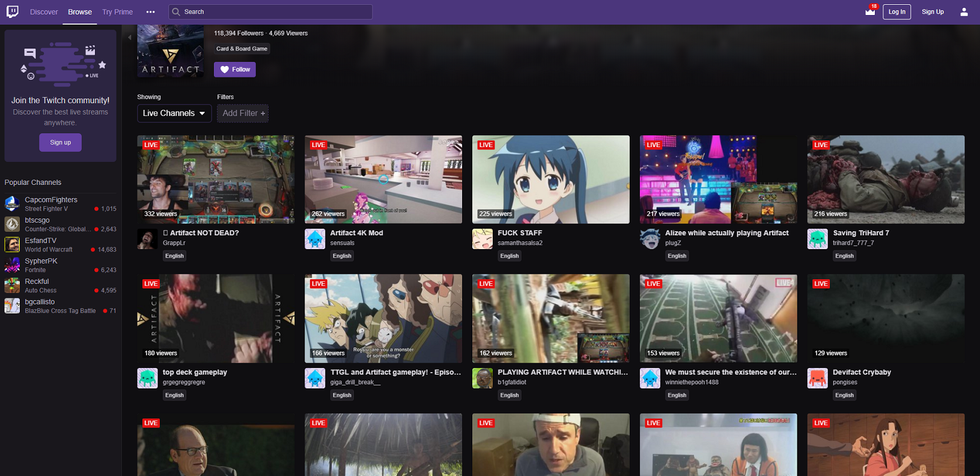Open Try Prime tab
This screenshot has height=476, width=980.
(117, 12)
